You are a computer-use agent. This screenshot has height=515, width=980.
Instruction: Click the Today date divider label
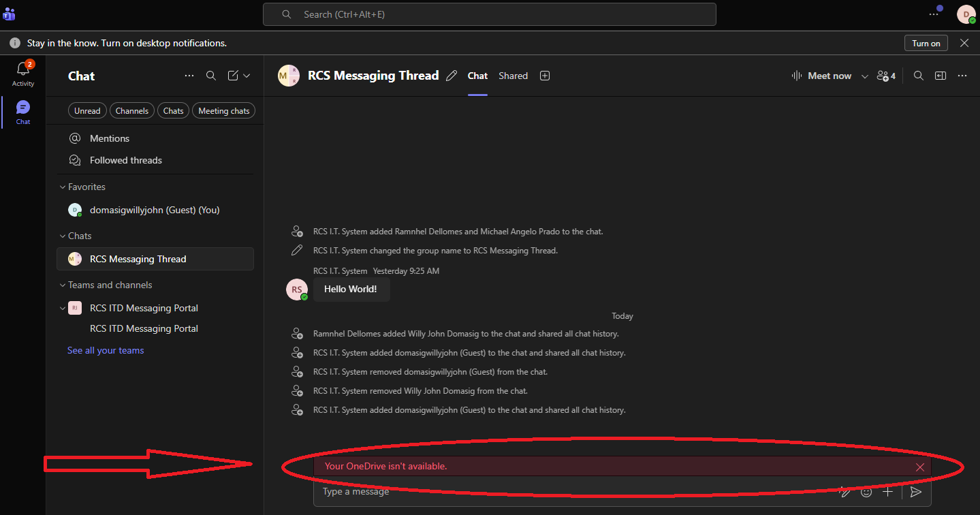pyautogui.click(x=622, y=316)
